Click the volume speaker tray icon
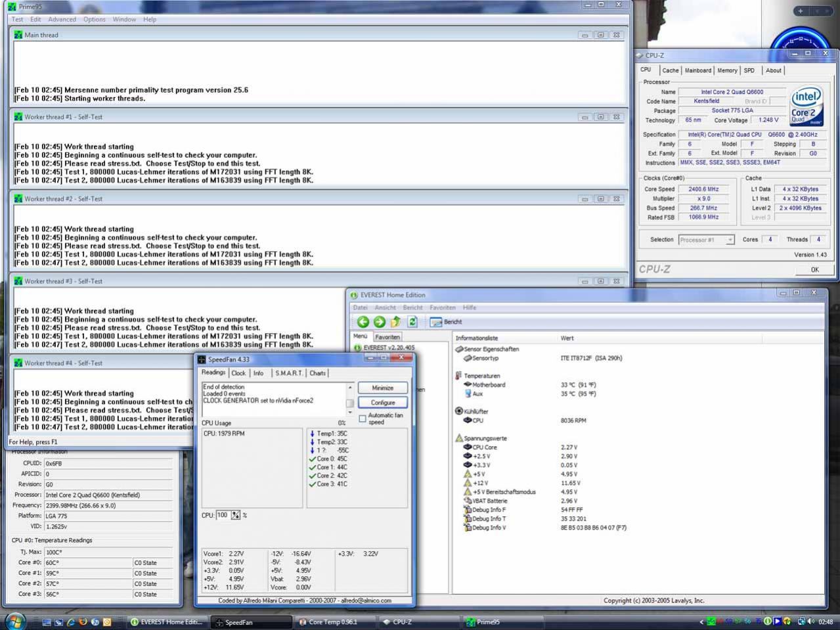 (x=811, y=621)
